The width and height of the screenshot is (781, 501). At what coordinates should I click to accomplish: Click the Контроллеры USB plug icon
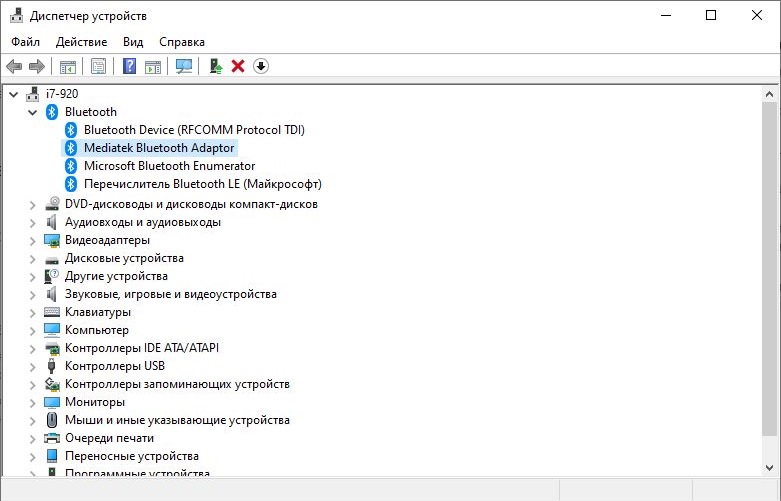51,366
